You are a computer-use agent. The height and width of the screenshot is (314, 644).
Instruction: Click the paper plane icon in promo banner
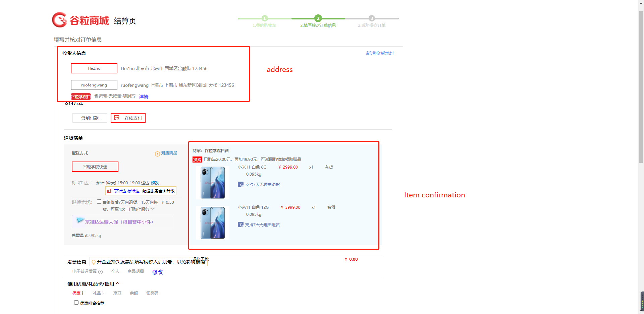(80, 220)
